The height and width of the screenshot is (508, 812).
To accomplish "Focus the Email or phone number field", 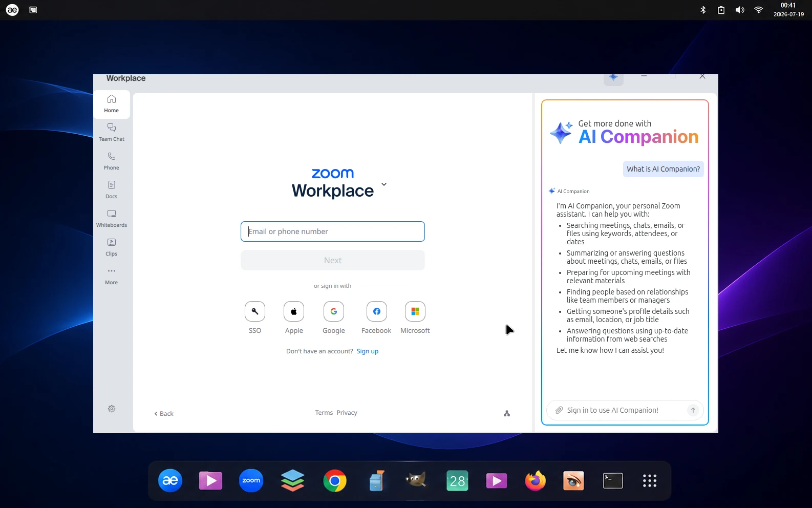I will (x=333, y=231).
